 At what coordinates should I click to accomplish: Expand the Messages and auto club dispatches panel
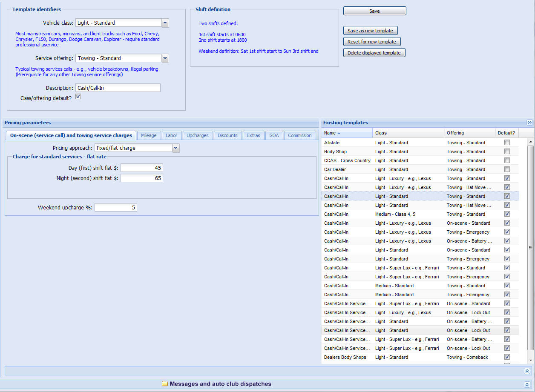(x=527, y=384)
